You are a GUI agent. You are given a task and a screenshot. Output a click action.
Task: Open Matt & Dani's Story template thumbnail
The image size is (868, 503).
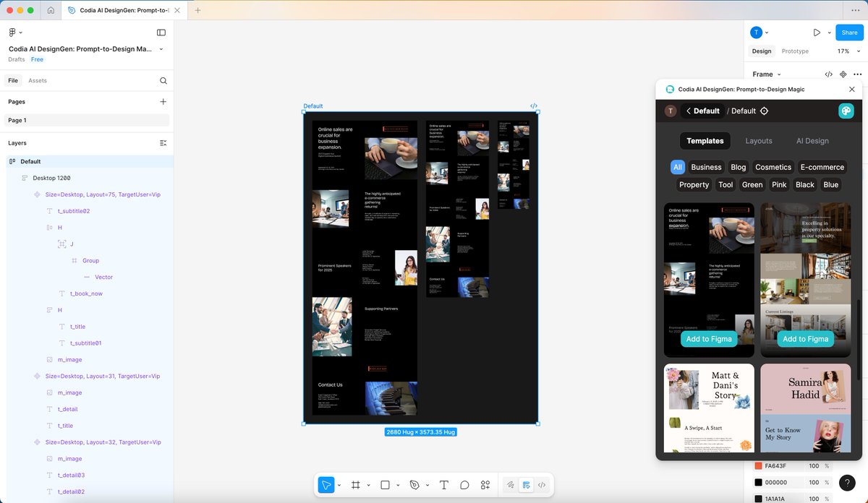(x=709, y=408)
